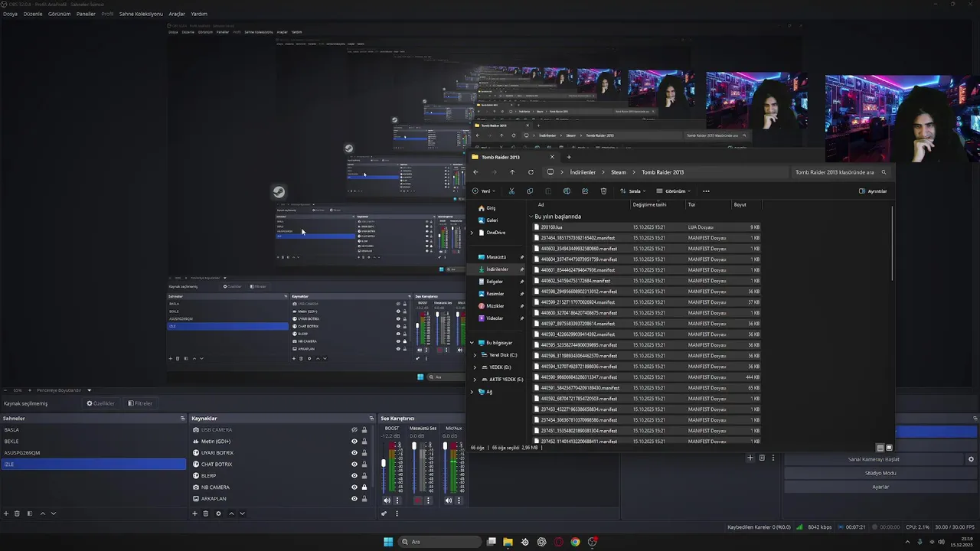The width and height of the screenshot is (980, 551).
Task: Open advanced audio properties gears icon
Action: tap(384, 514)
